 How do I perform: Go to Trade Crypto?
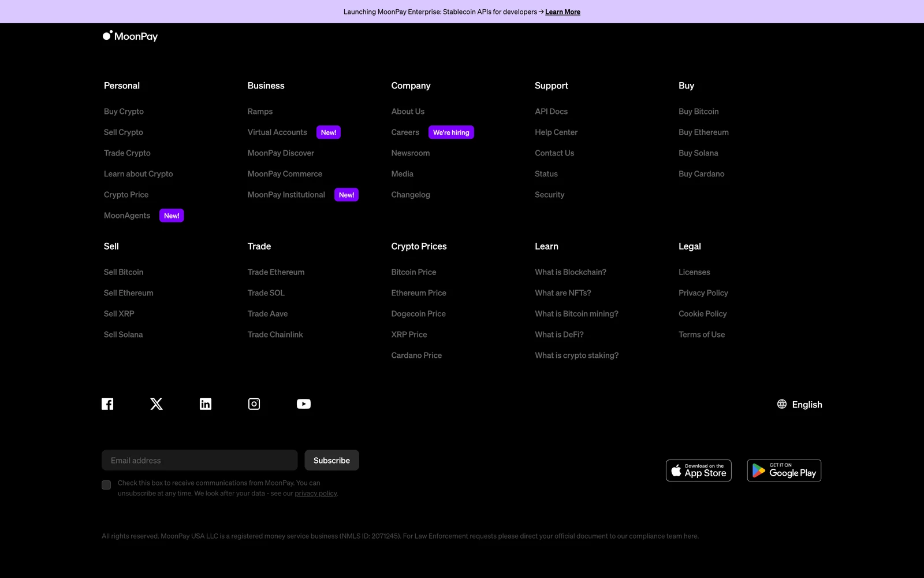tap(127, 153)
